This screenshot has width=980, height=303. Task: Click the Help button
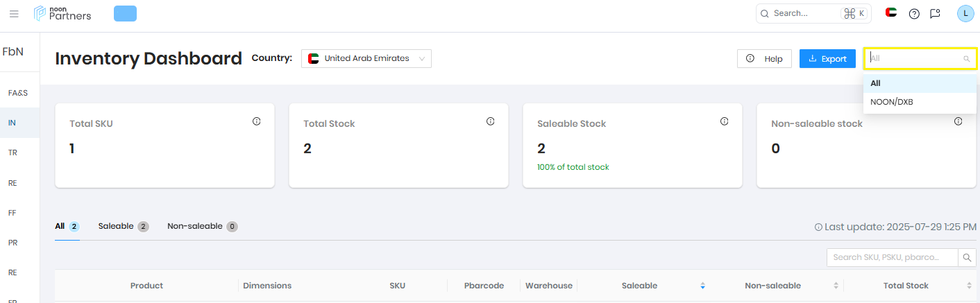click(764, 59)
